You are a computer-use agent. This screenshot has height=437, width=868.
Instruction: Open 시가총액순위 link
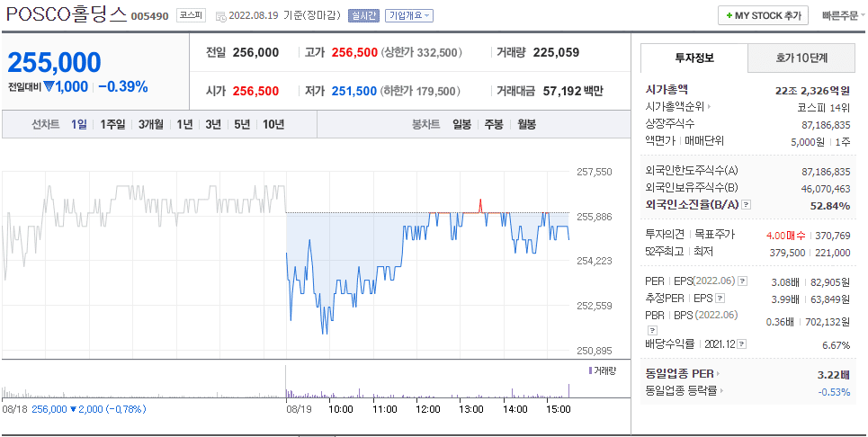(x=676, y=107)
